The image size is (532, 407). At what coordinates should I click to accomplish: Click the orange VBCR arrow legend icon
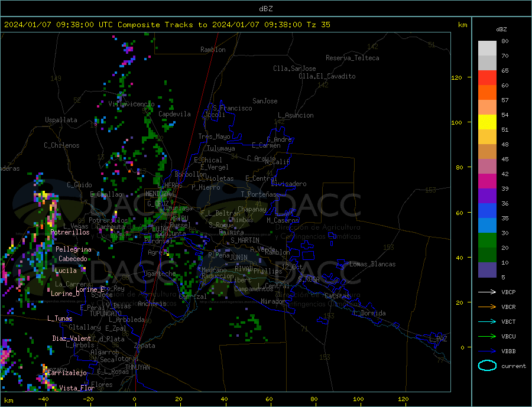[487, 307]
